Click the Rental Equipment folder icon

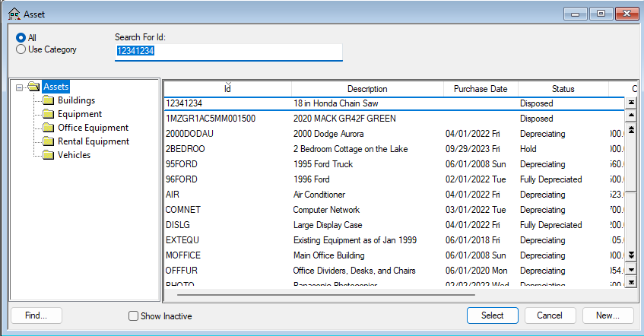pos(49,141)
